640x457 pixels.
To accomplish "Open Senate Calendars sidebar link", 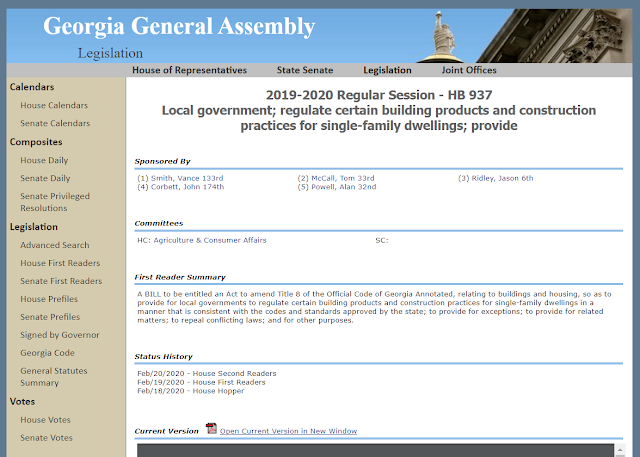I will [55, 123].
